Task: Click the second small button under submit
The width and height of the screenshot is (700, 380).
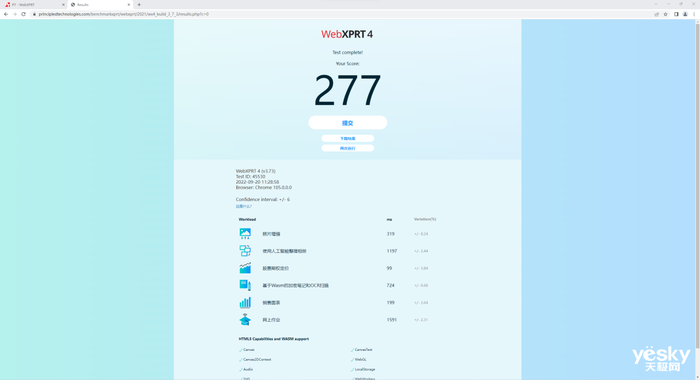Action: coord(348,148)
